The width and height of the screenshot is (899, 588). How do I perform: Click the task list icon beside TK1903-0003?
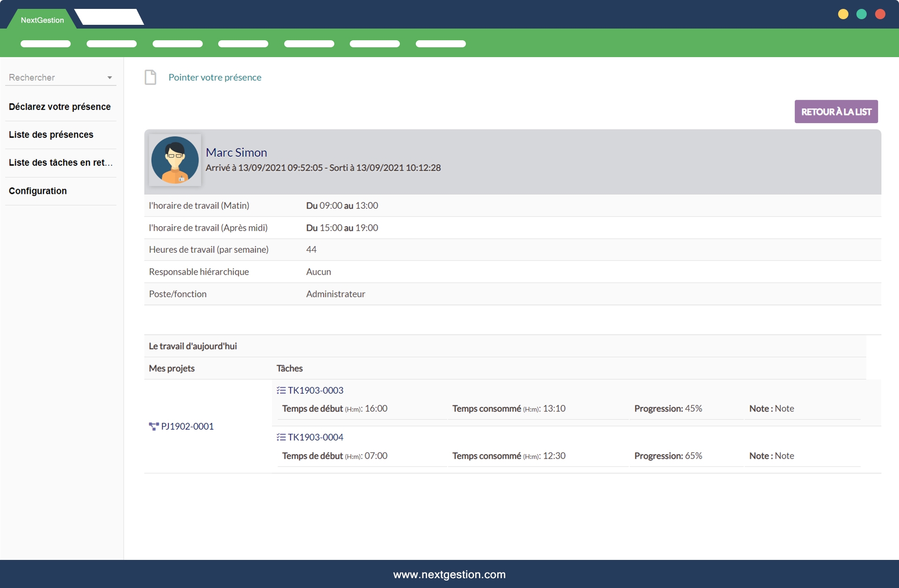pos(281,390)
